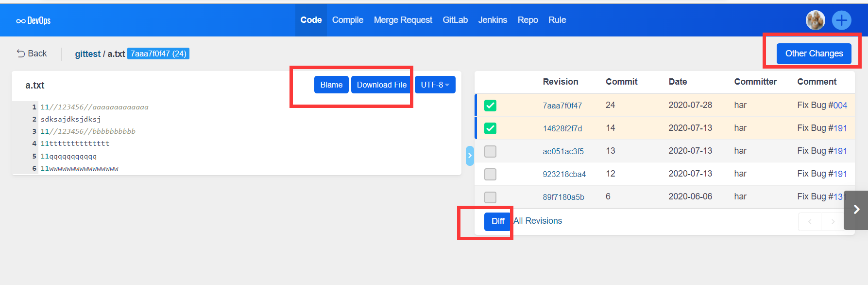This screenshot has width=868, height=285.
Task: Open the user avatar profile
Action: point(815,20)
